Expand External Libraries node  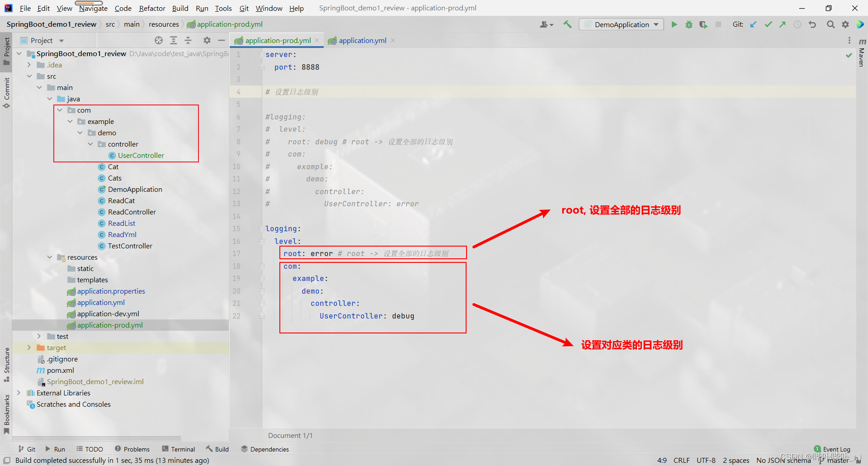[19, 393]
